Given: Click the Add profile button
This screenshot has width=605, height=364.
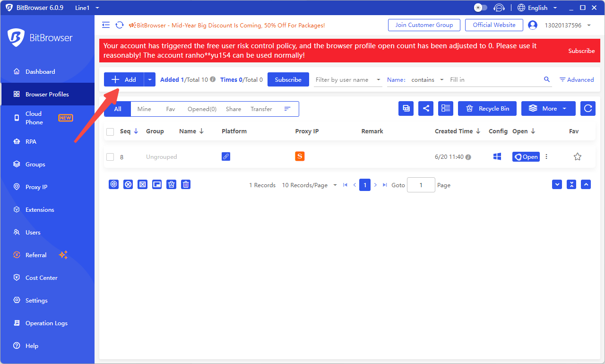Looking at the screenshot, I should pos(124,79).
